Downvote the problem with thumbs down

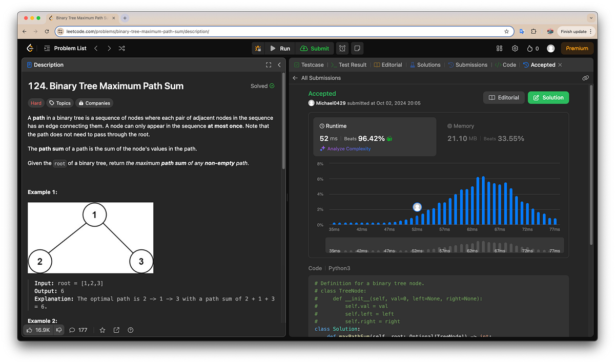coord(58,330)
